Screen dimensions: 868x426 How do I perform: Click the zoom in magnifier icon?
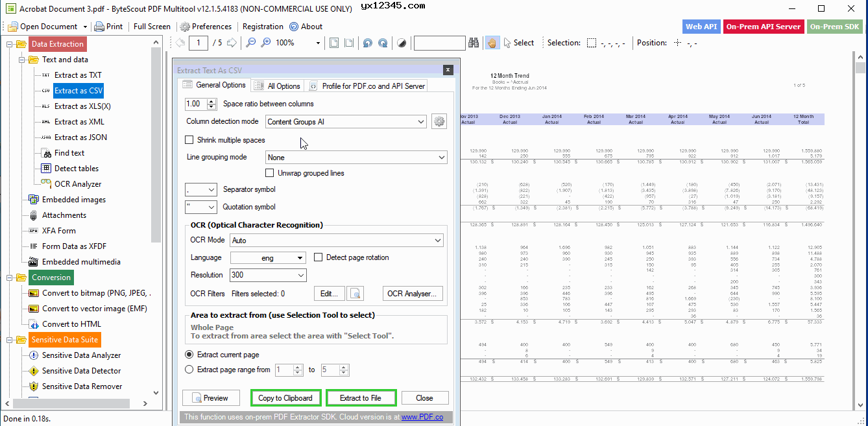[266, 43]
